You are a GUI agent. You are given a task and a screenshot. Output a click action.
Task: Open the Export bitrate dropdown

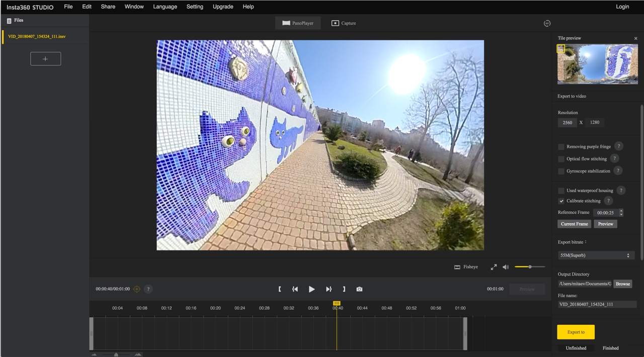click(595, 255)
